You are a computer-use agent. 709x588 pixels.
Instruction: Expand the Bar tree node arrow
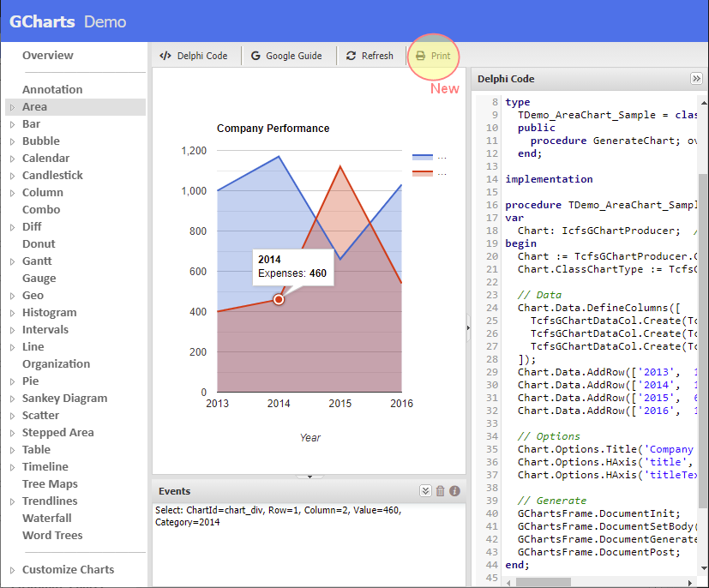pos(12,124)
